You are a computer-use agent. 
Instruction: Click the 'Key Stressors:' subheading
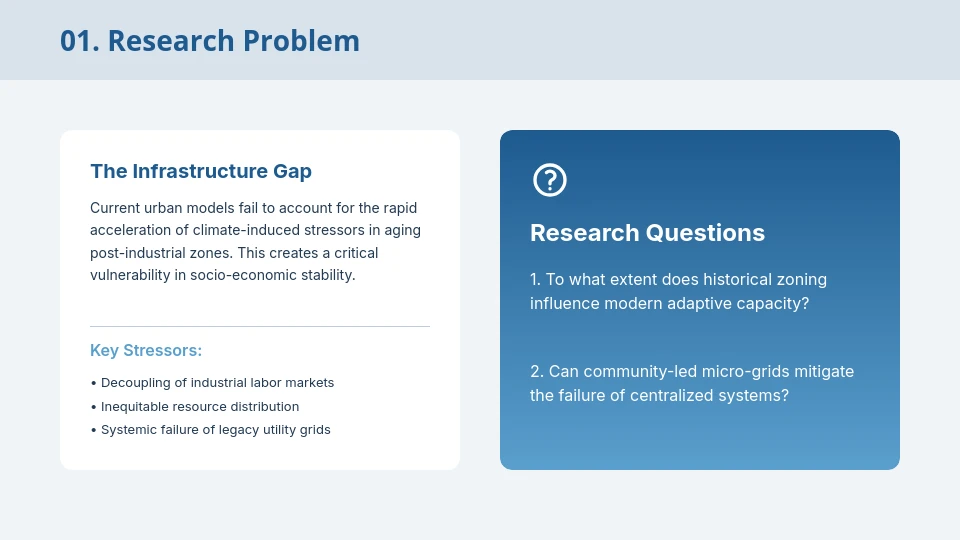pyautogui.click(x=146, y=351)
